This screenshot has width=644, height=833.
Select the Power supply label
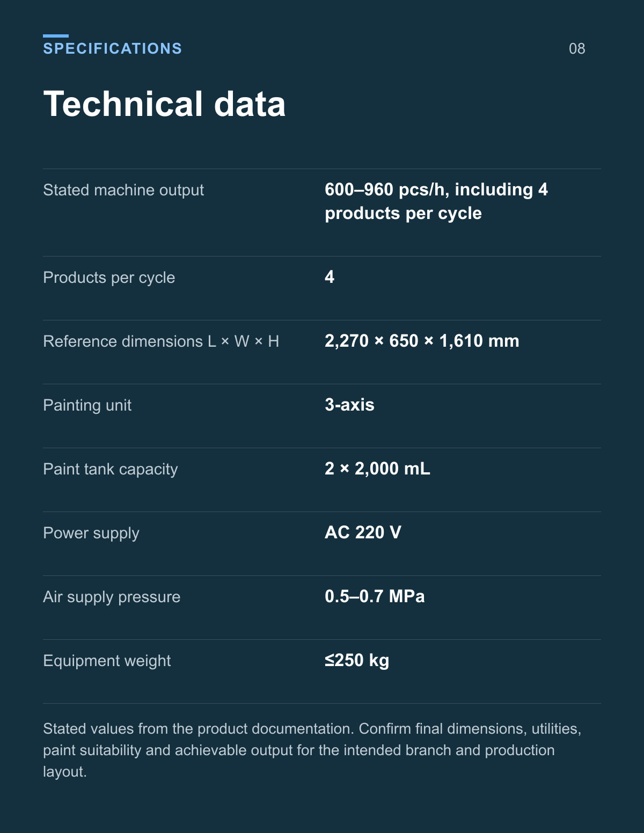point(91,533)
